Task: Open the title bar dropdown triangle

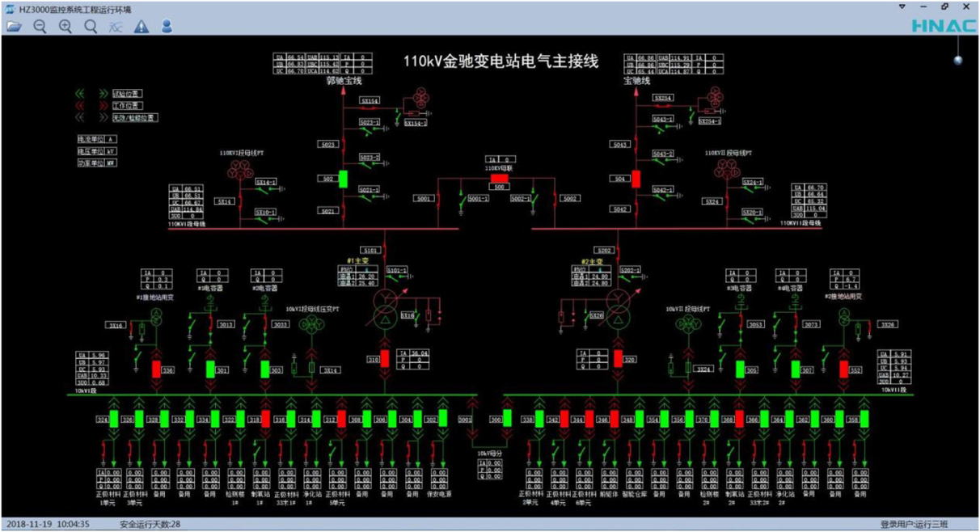Action: point(902,6)
